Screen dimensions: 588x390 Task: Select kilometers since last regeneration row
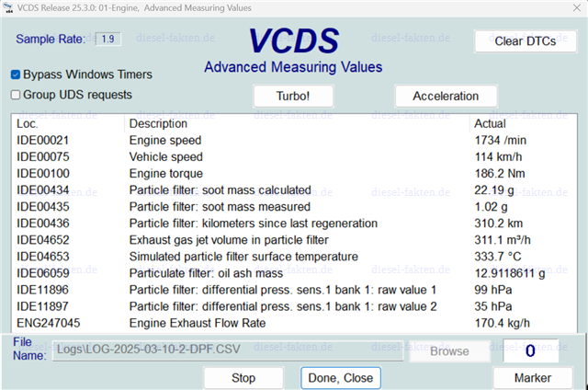(294, 224)
